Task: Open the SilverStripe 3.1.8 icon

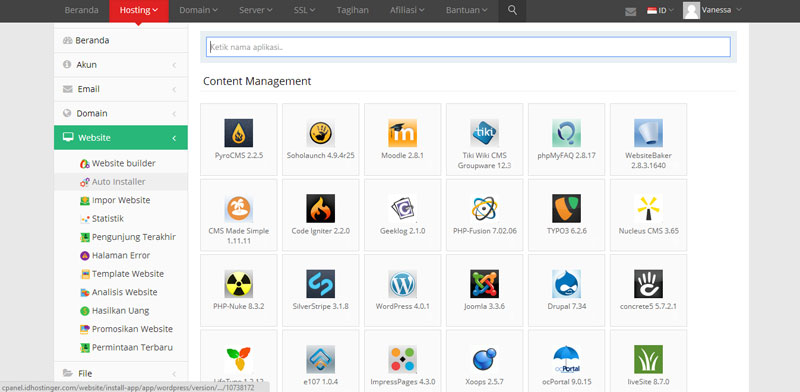Action: (x=320, y=284)
